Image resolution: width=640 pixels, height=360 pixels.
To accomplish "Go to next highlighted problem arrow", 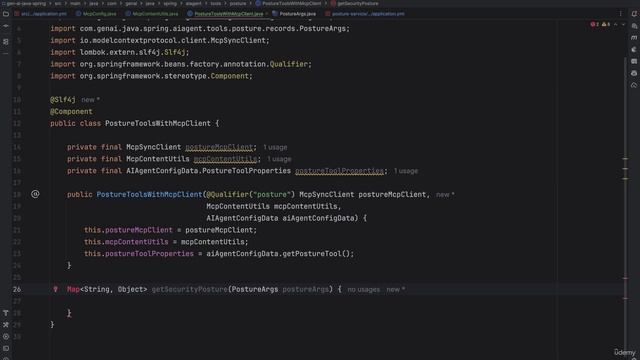I will [x=623, y=24].
